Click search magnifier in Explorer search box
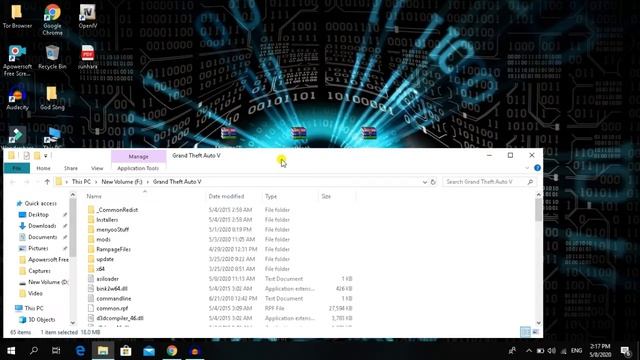 tap(530, 182)
